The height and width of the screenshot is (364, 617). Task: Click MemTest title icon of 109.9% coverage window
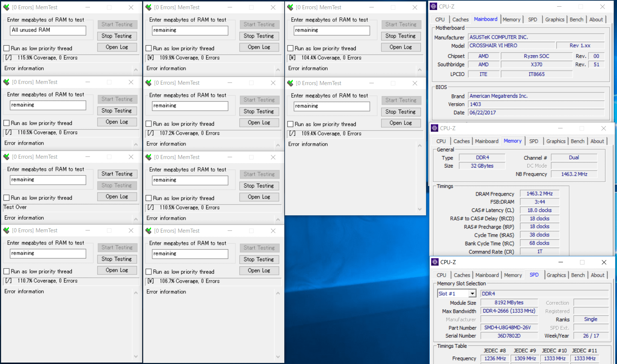(x=148, y=7)
